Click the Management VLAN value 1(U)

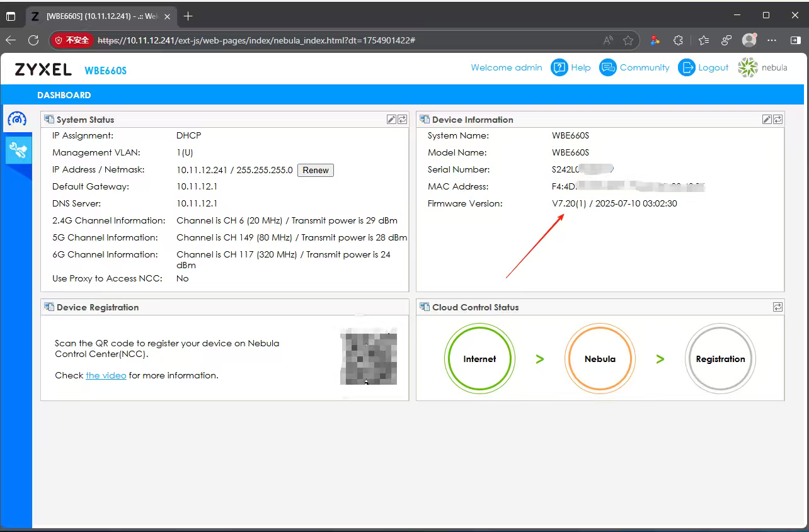click(185, 152)
